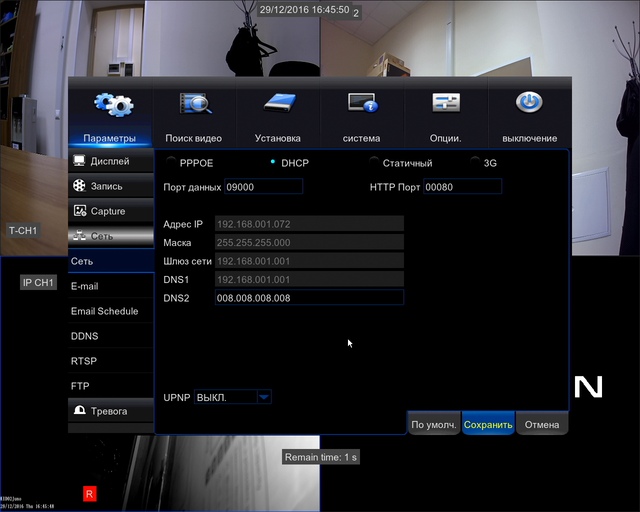Click the picture icon beside Capture
The image size is (640, 512).
point(80,211)
